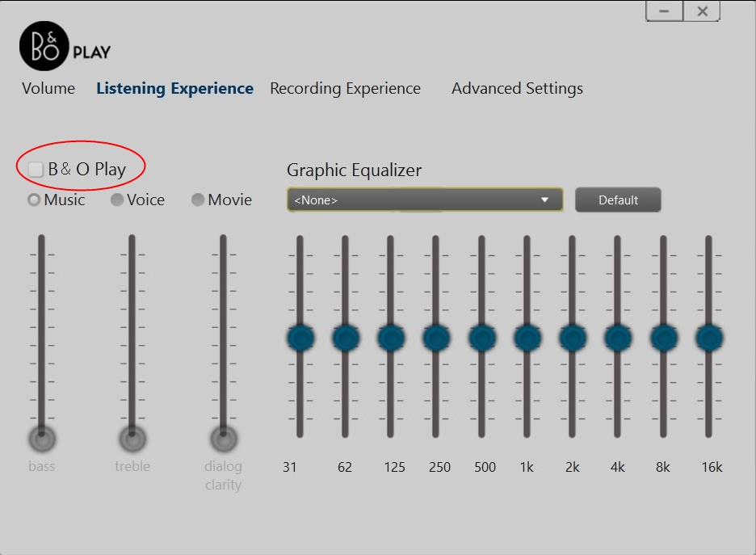Click the 62 Hz equalizer knob
The width and height of the screenshot is (756, 555).
(346, 338)
